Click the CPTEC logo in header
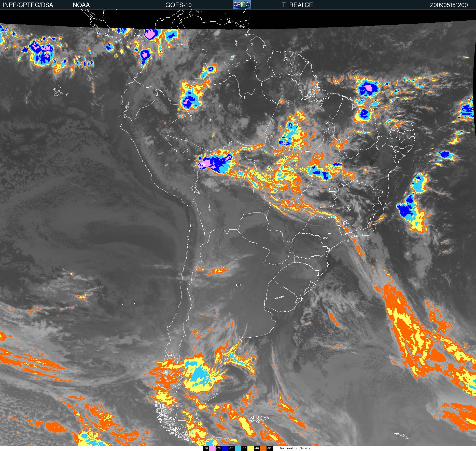This screenshot has width=476, height=451. [242, 5]
